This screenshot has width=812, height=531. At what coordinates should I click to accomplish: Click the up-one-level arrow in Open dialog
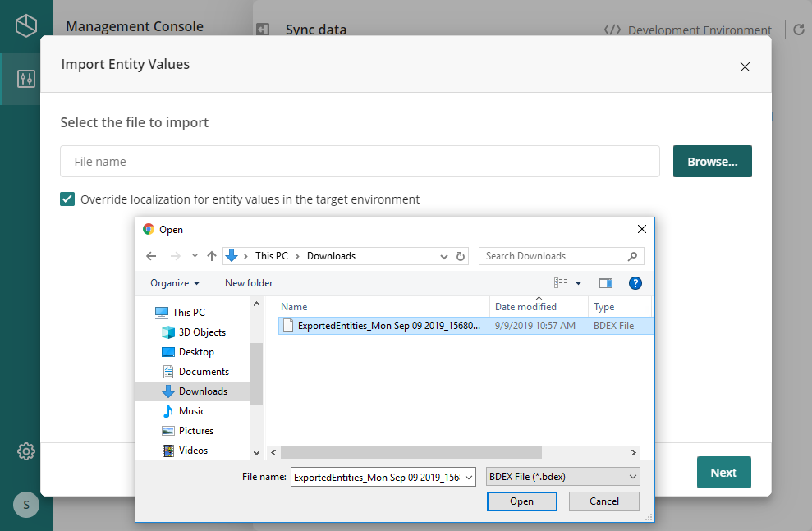[210, 255]
